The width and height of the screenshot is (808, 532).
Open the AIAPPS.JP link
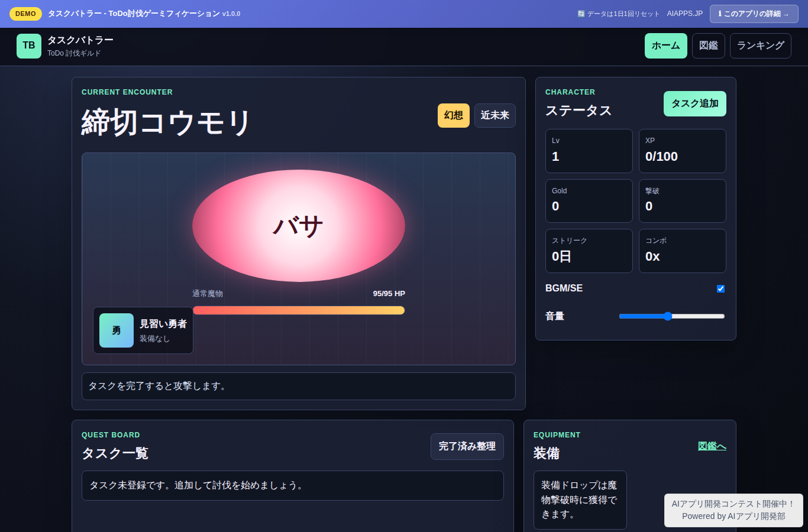685,14
